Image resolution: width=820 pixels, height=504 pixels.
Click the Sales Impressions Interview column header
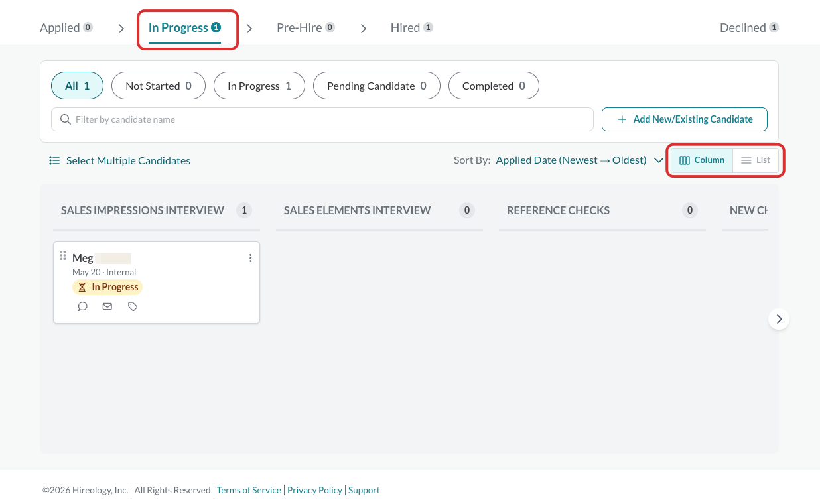[143, 210]
